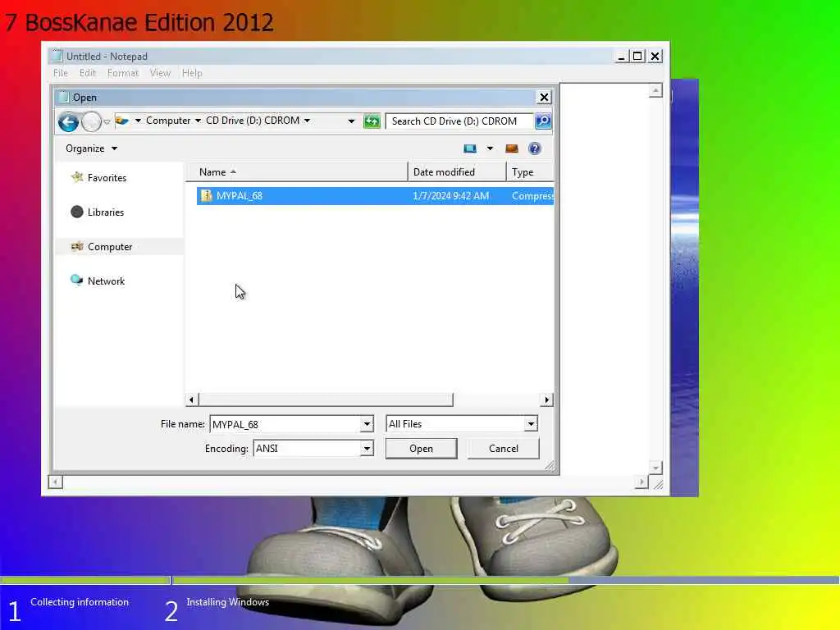
Task: Expand the arrow after CD Drive breadcrumb
Action: (307, 121)
